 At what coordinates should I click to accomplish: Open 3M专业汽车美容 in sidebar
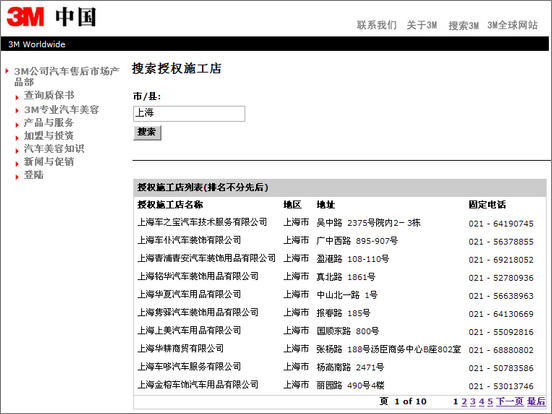coord(61,109)
